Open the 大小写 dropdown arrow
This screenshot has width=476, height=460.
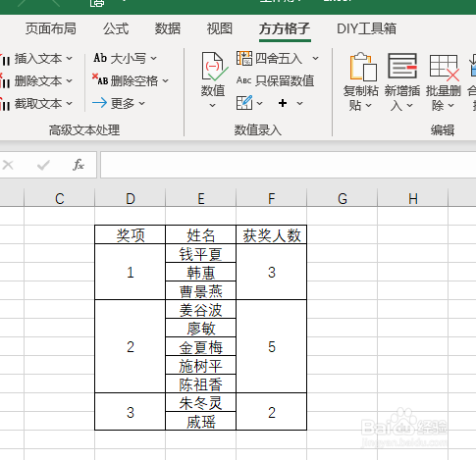[153, 59]
